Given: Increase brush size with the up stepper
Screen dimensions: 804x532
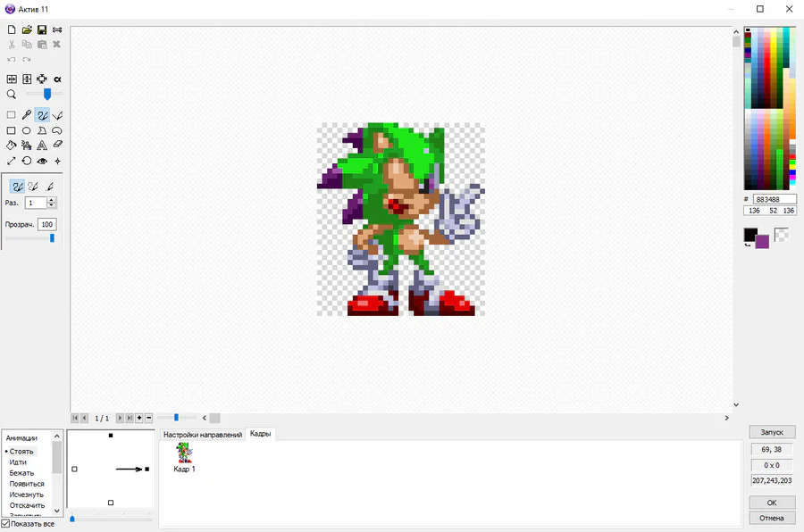Looking at the screenshot, I should pos(51,200).
